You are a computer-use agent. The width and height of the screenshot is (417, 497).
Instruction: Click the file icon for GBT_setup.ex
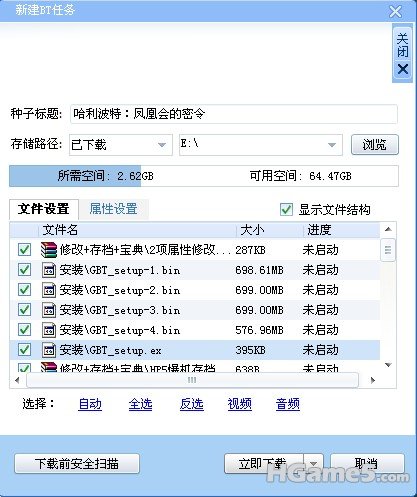tap(49, 350)
